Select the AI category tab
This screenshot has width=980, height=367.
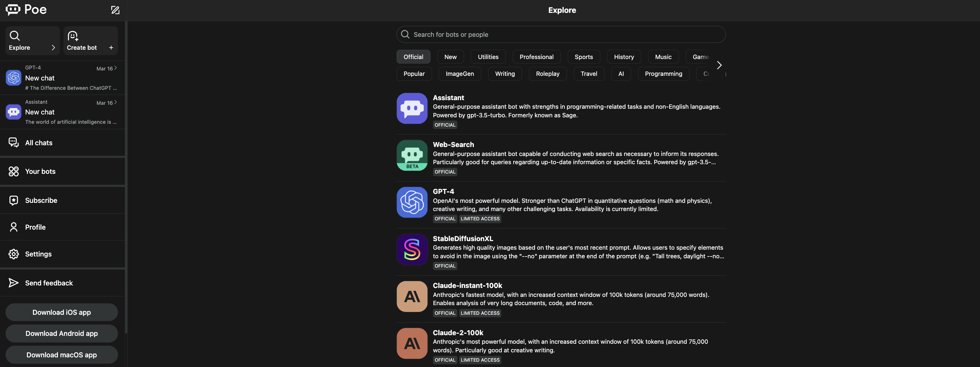pos(621,74)
